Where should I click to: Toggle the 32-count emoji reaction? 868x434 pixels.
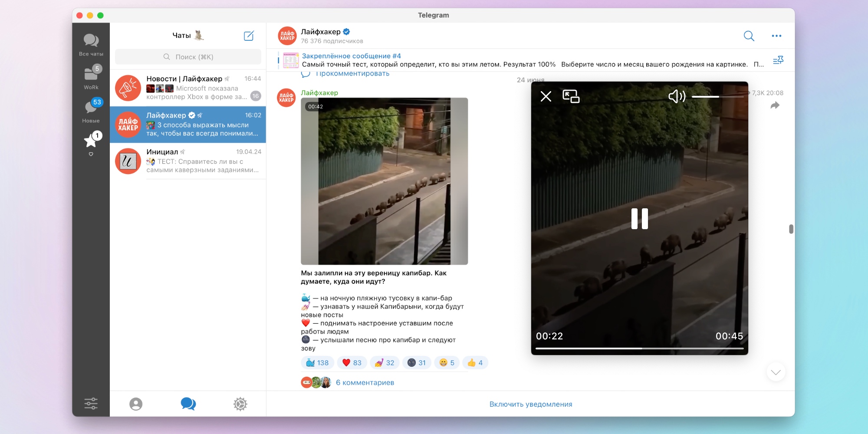pyautogui.click(x=385, y=363)
